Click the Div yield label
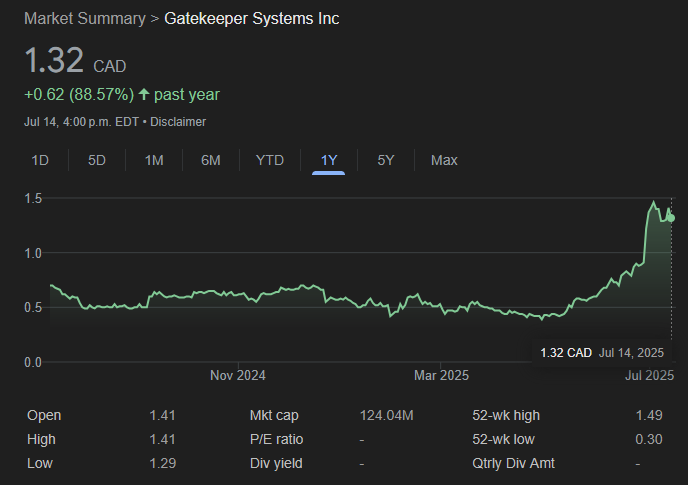 pyautogui.click(x=276, y=463)
